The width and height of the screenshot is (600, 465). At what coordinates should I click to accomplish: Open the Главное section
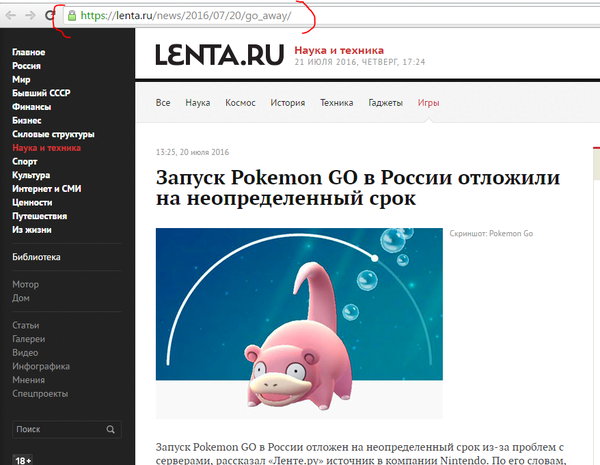click(29, 52)
